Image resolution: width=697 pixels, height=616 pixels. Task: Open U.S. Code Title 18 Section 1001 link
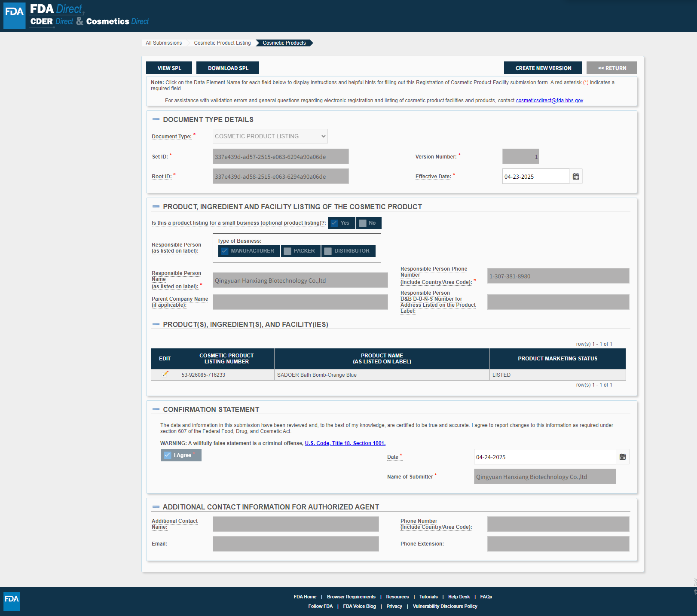tap(345, 443)
